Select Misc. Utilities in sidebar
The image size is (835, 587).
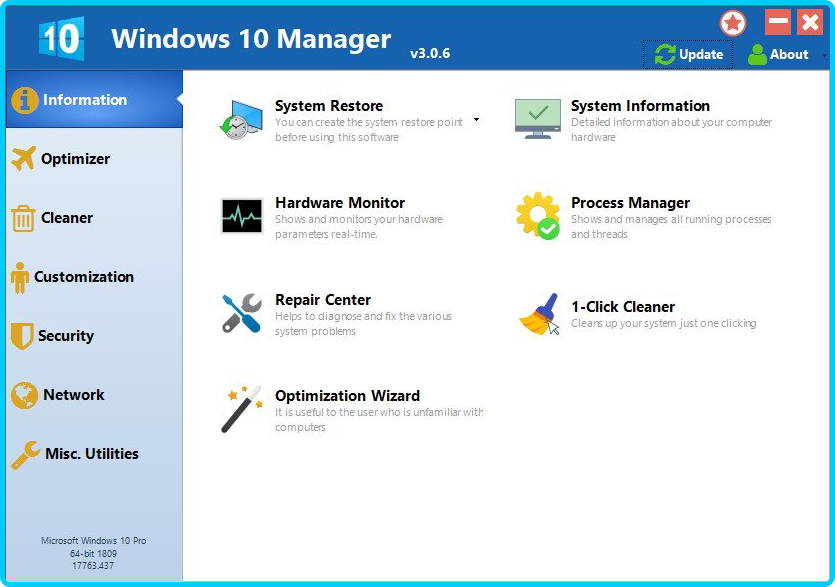(x=91, y=454)
